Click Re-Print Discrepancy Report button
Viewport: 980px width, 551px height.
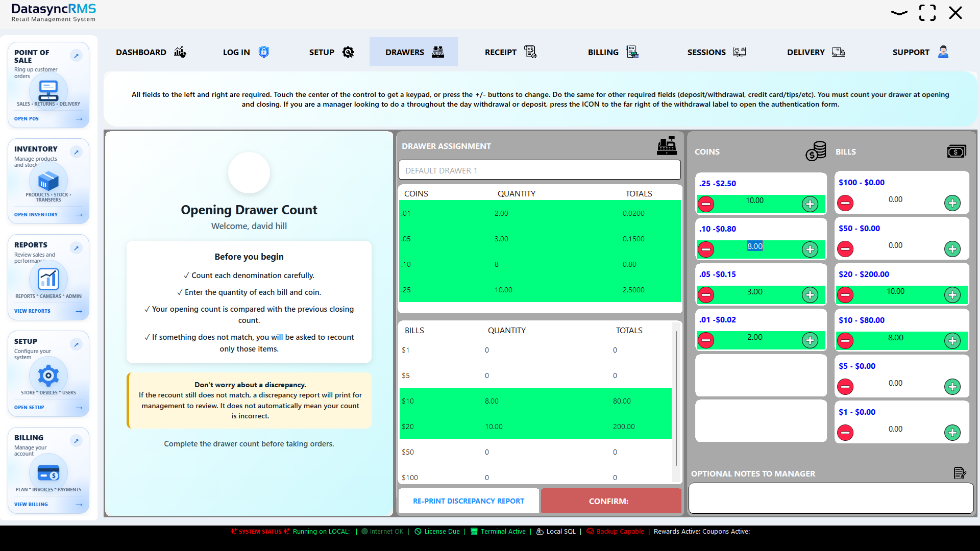click(x=469, y=501)
